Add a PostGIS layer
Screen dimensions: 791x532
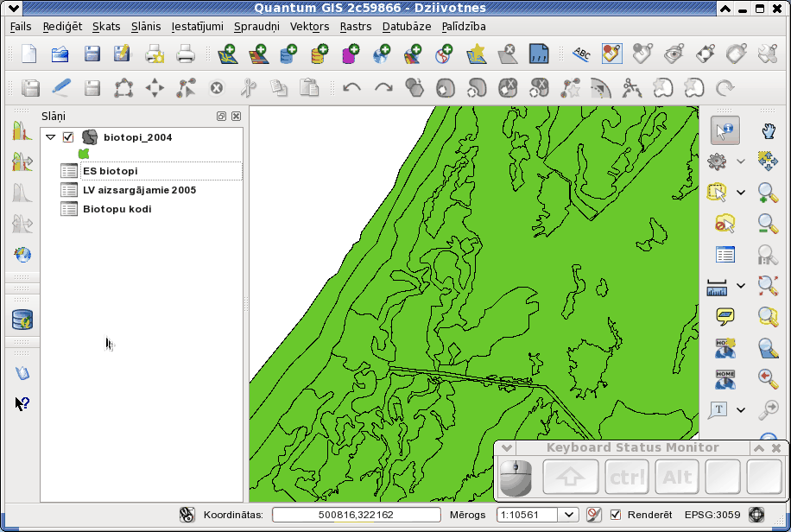(x=288, y=54)
